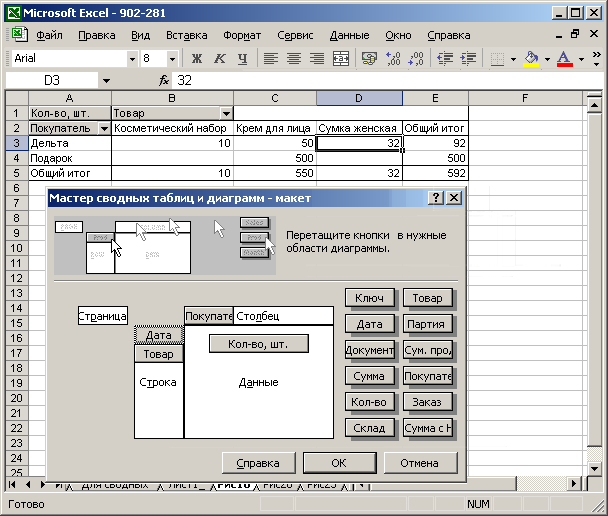Viewport: 608px width, 516px height.
Task: Select Кол-во, шт. button in data area
Action: click(259, 344)
